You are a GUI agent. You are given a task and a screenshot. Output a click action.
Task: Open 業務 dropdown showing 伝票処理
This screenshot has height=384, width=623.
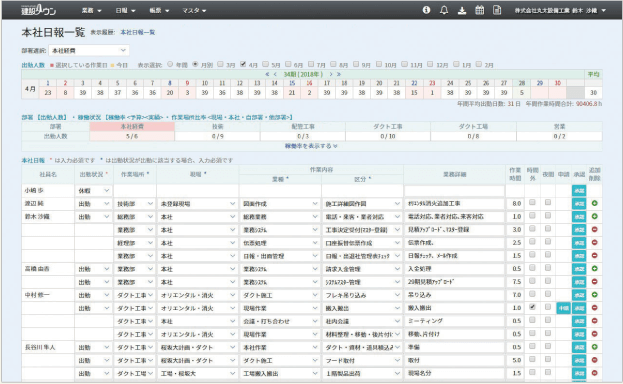280,243
